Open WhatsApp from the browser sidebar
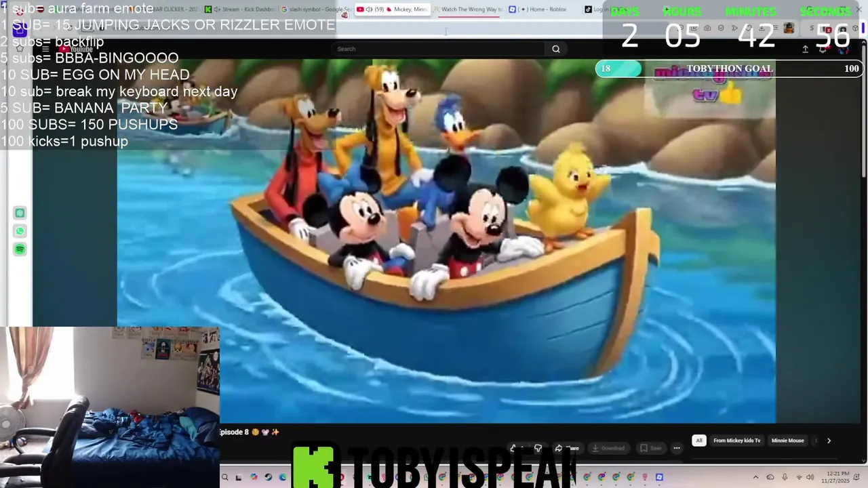868x488 pixels. point(20,231)
